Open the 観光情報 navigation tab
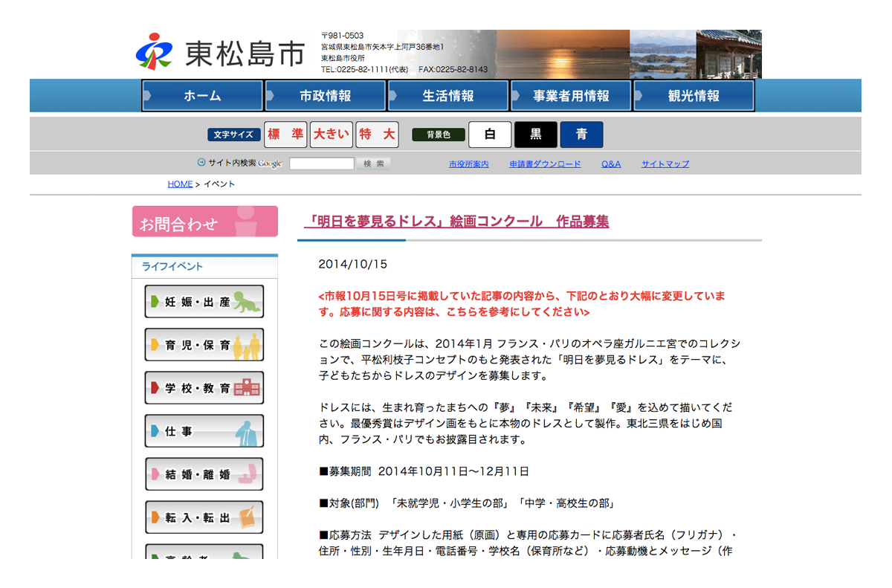The image size is (892, 588). [693, 96]
